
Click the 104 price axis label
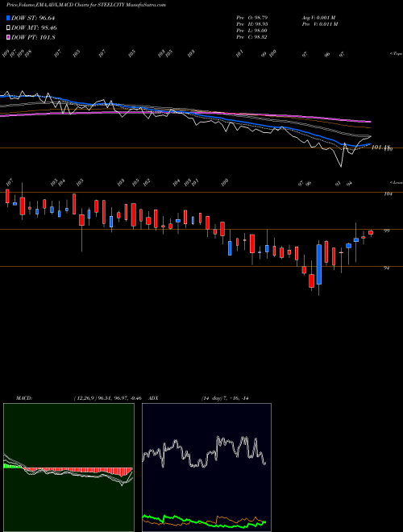point(388,194)
